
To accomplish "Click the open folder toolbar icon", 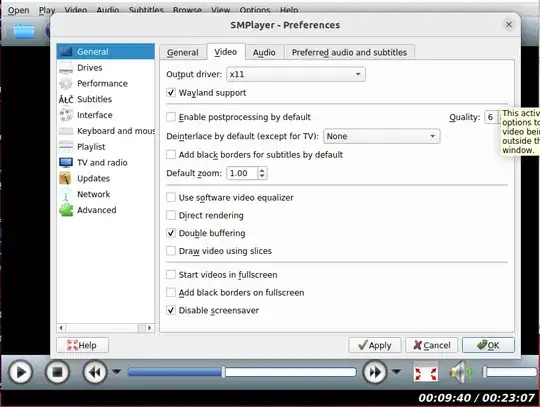I will click(24, 31).
